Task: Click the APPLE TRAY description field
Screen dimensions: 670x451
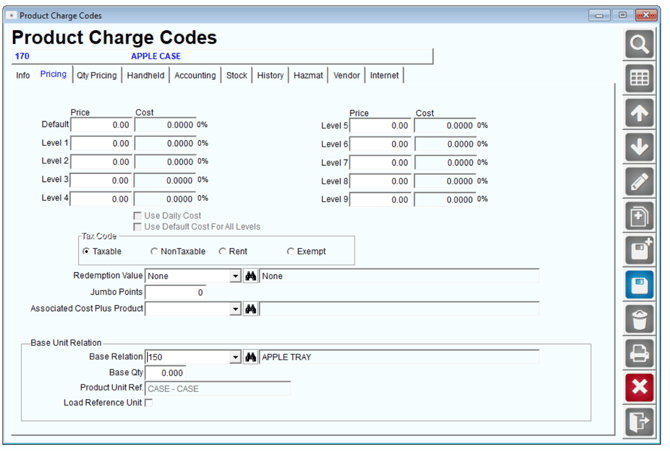Action: 399,357
